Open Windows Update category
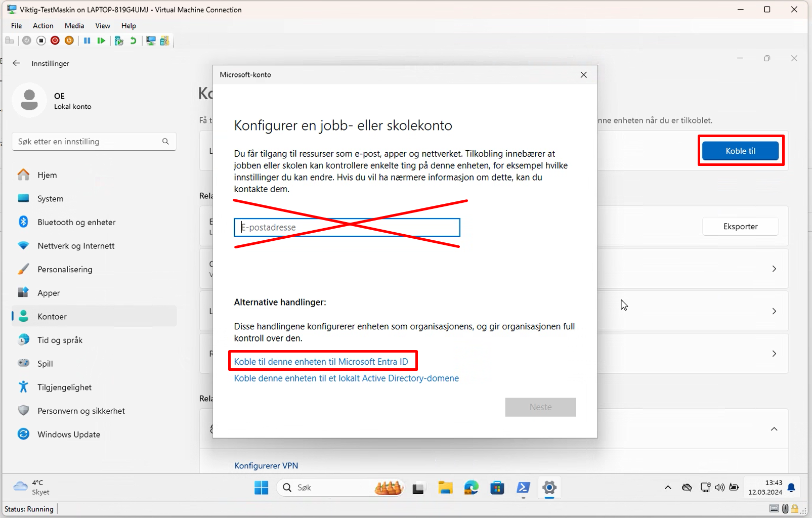Screen dimensions: 812x518 [94, 435]
